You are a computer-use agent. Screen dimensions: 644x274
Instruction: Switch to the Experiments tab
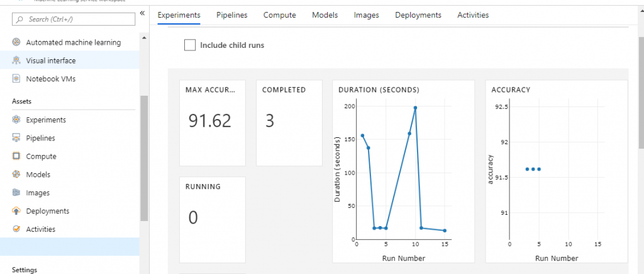tap(179, 15)
